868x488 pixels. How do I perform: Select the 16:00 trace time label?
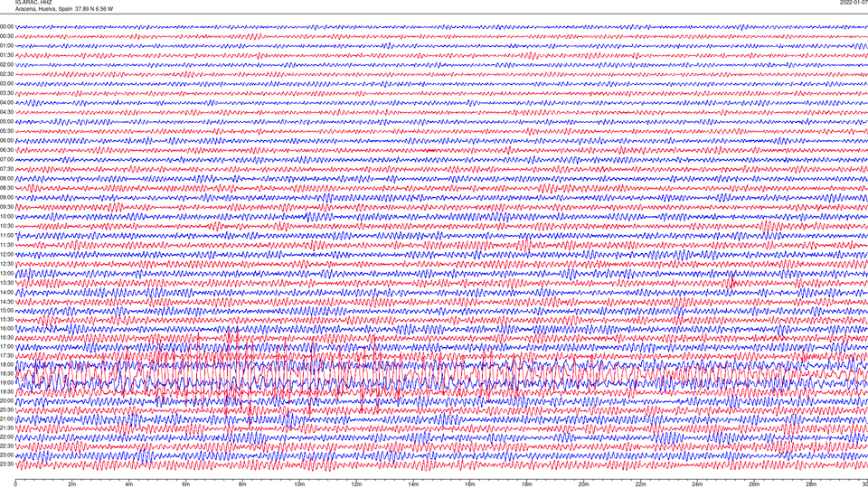pyautogui.click(x=7, y=329)
